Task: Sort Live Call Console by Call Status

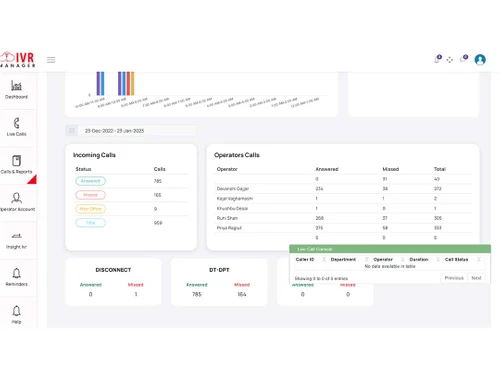Action: [x=463, y=259]
